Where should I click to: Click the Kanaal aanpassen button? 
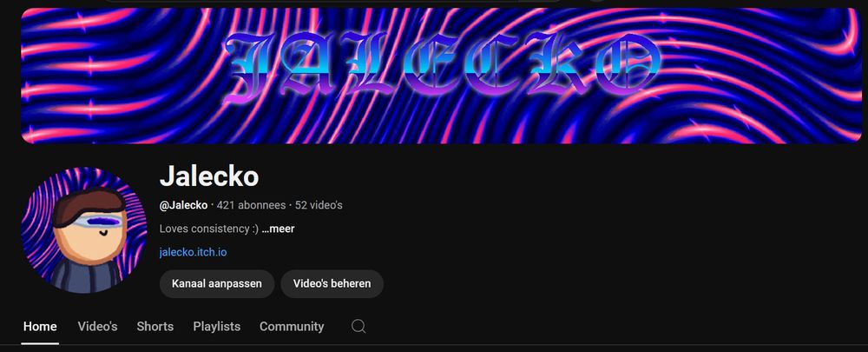tap(216, 284)
